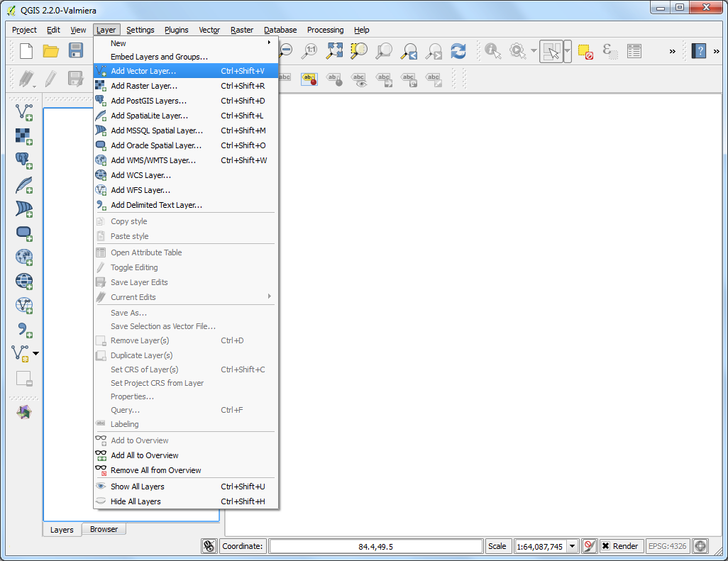Click the Scale value field
Screen dimensions: 728x561
point(541,546)
